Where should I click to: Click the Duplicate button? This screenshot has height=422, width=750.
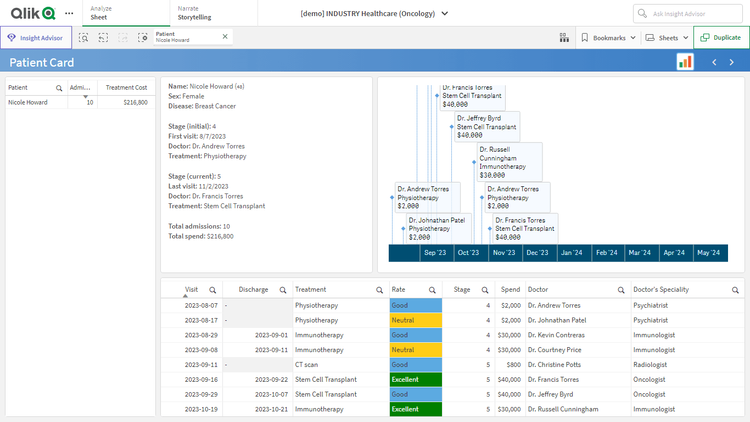(x=720, y=37)
